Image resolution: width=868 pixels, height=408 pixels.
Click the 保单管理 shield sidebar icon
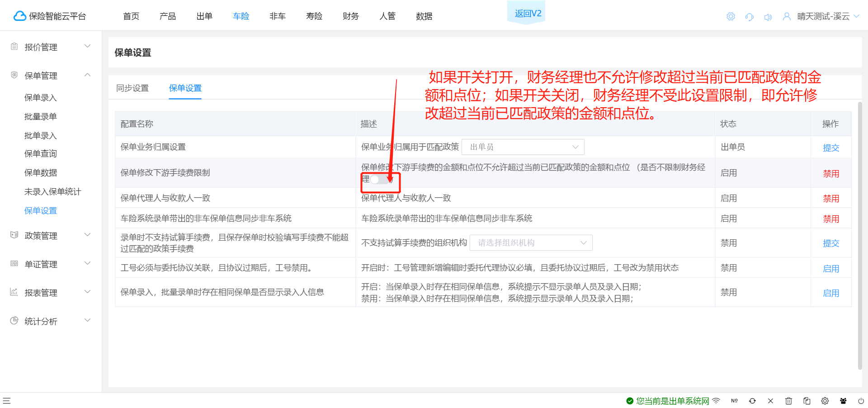pos(14,75)
